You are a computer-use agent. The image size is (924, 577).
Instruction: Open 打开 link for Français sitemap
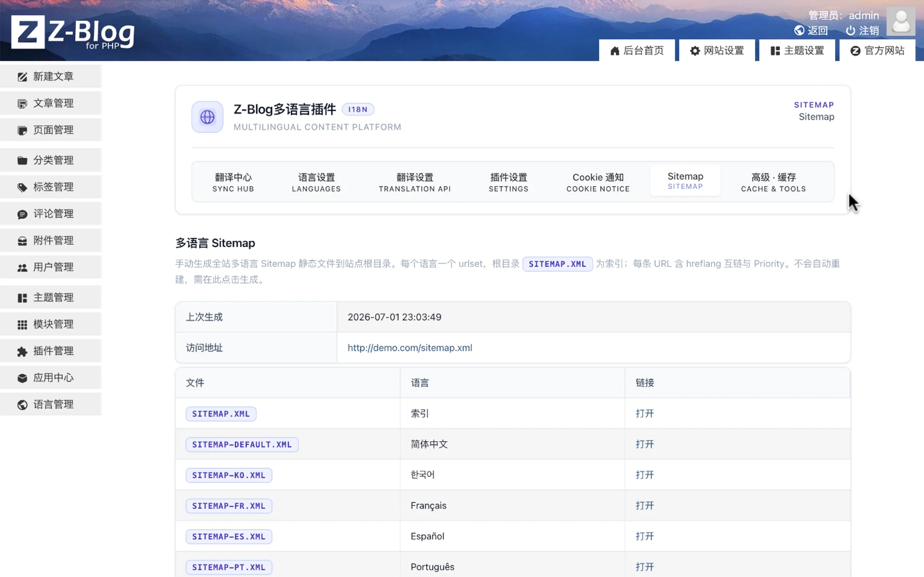tap(644, 506)
